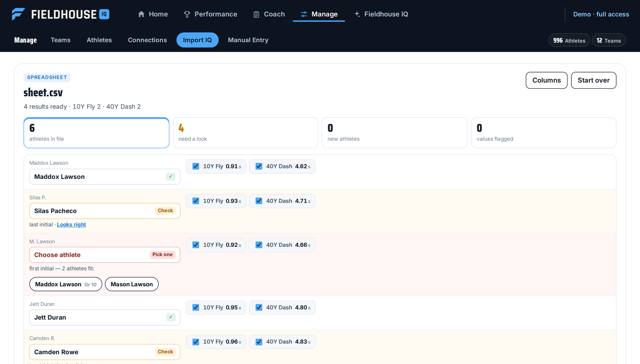Switch to the Athletes tab

tap(99, 40)
